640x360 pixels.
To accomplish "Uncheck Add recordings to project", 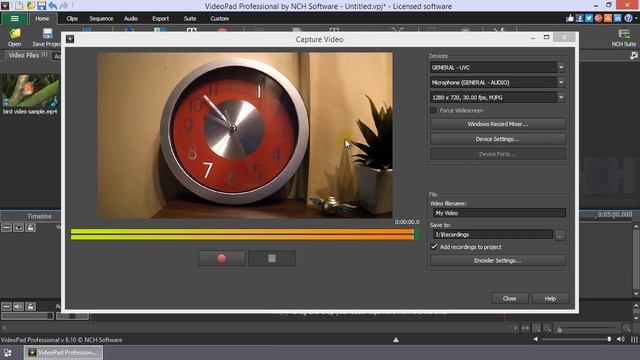I will (x=433, y=247).
